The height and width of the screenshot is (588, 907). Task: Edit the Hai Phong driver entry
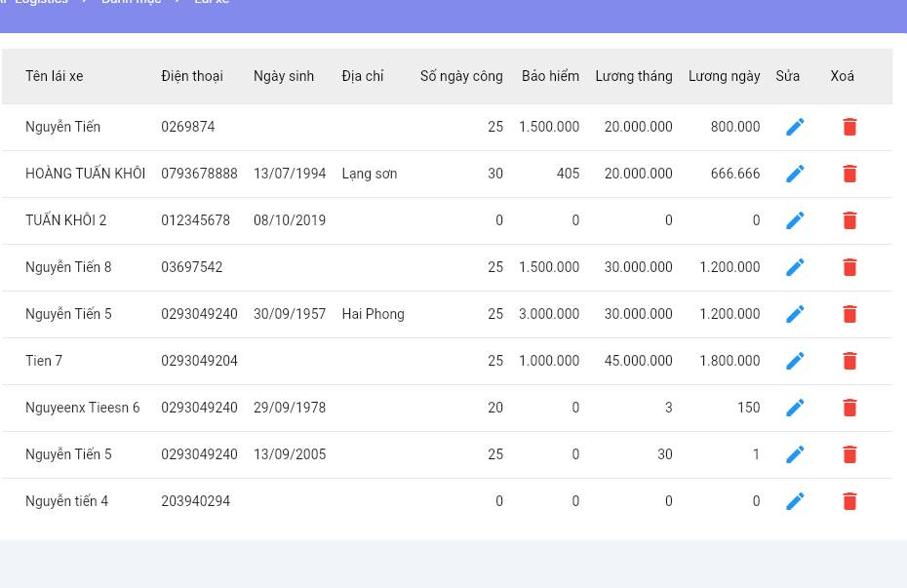(x=795, y=314)
